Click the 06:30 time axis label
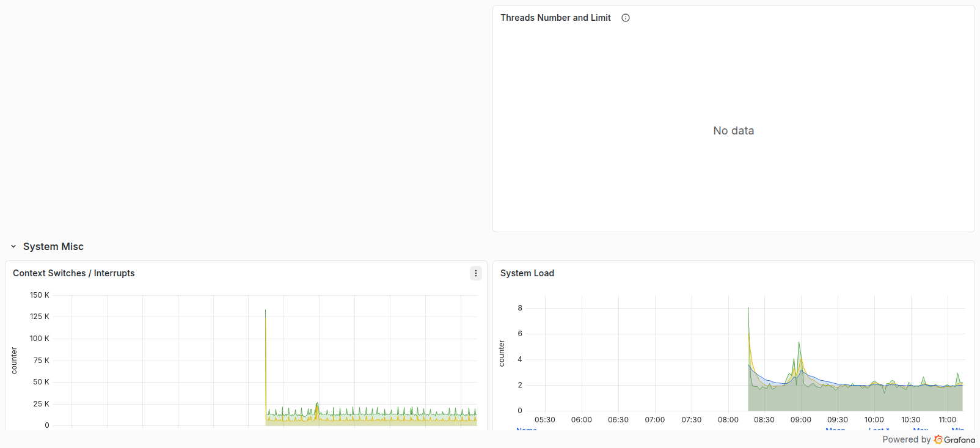Screen dimensions: 980x448 click(618, 420)
